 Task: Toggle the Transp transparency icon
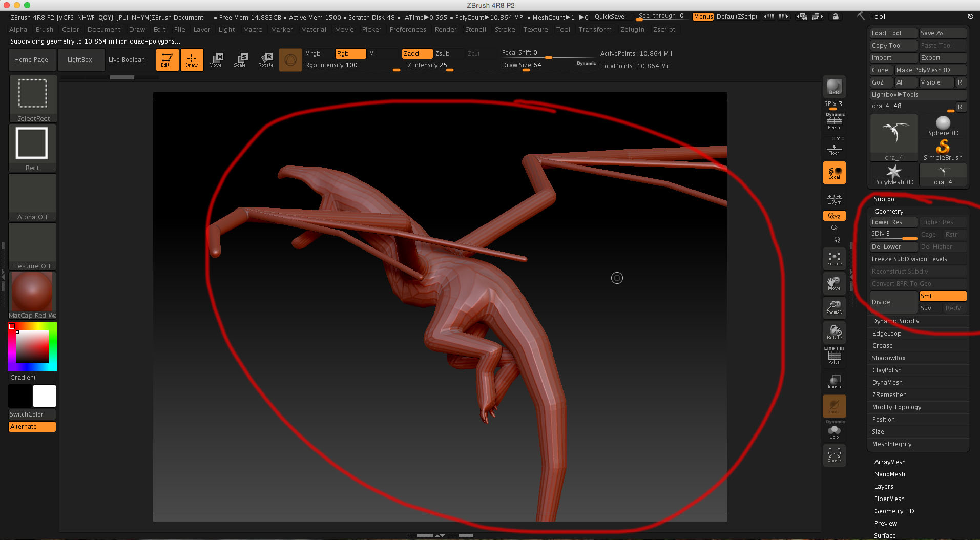click(x=834, y=382)
